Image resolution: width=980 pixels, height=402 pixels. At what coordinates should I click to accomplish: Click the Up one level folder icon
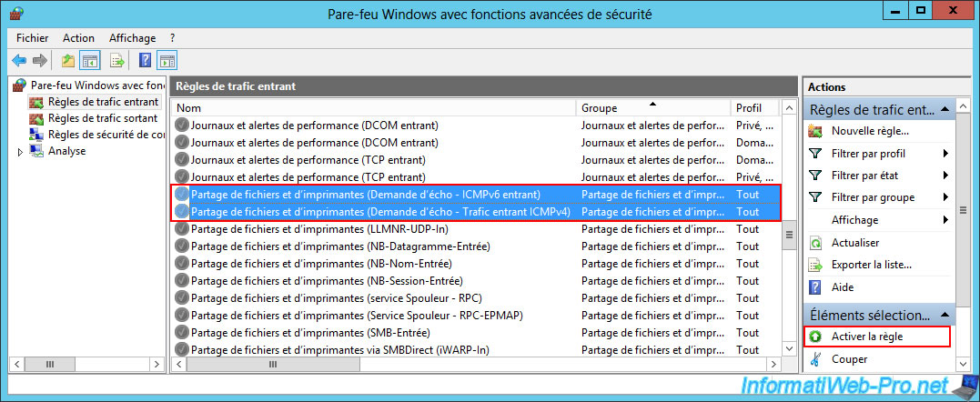tap(68, 61)
